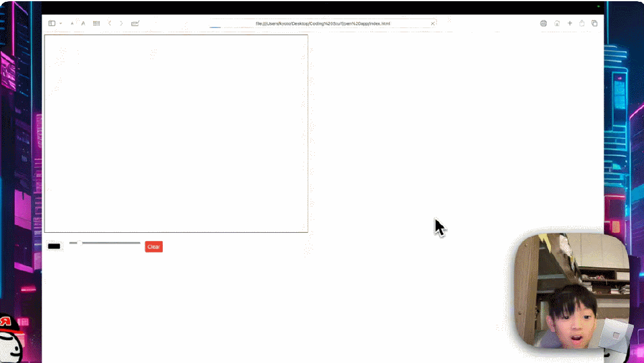
Task: Click the home icon
Action: click(557, 23)
